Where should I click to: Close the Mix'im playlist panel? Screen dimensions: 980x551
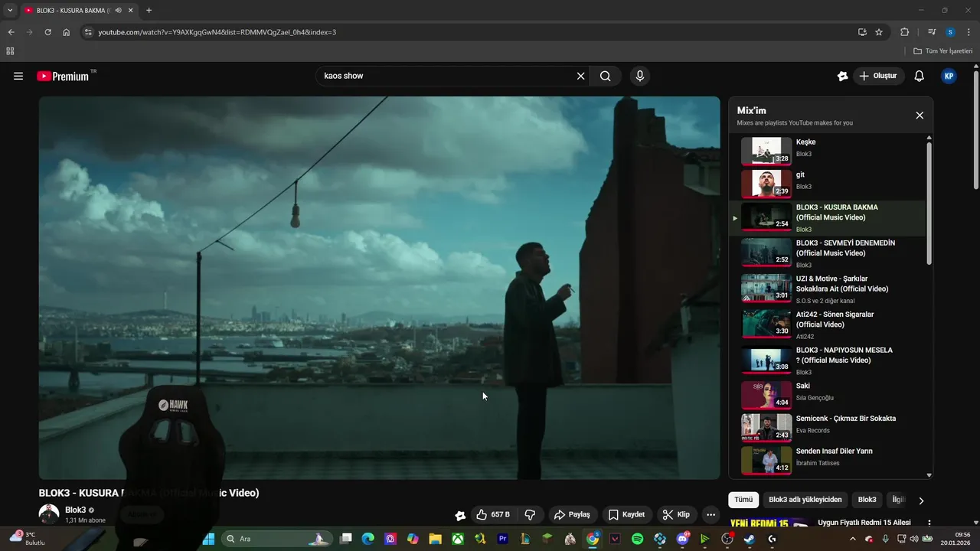pyautogui.click(x=920, y=116)
